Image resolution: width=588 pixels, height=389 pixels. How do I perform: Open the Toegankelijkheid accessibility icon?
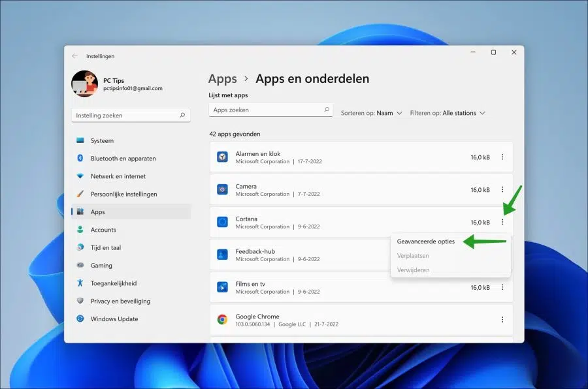click(x=80, y=283)
